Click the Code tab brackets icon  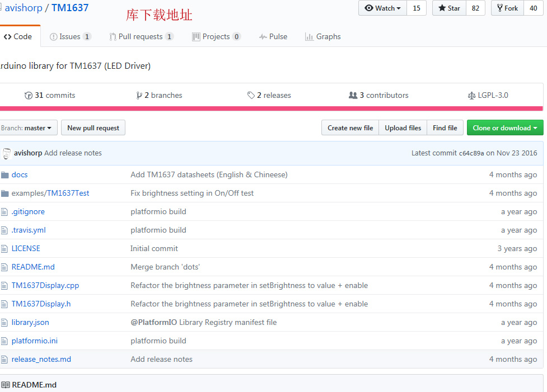tap(7, 36)
